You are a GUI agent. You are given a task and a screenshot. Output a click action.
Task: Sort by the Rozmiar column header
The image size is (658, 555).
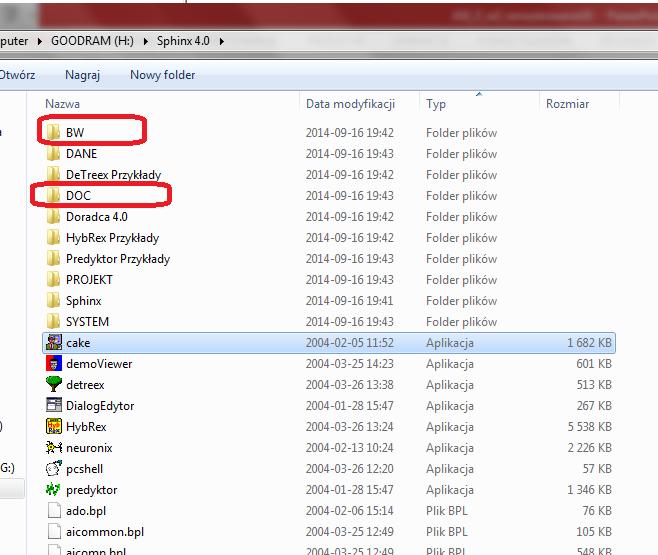coord(567,104)
